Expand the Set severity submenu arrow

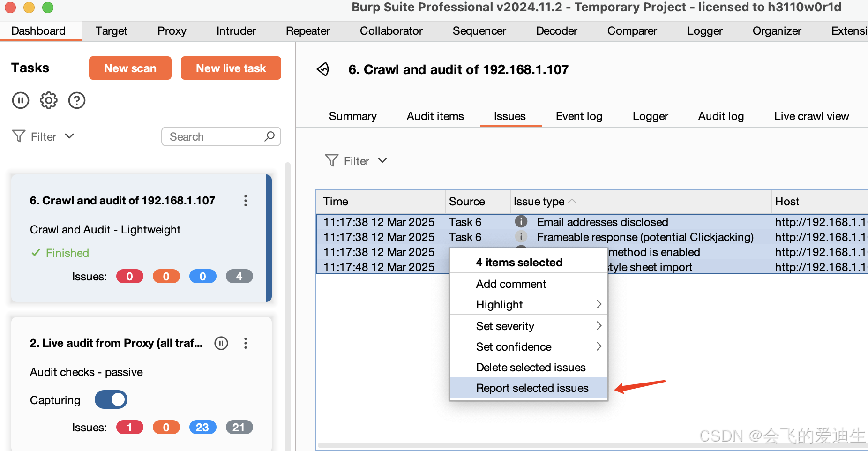coord(599,326)
